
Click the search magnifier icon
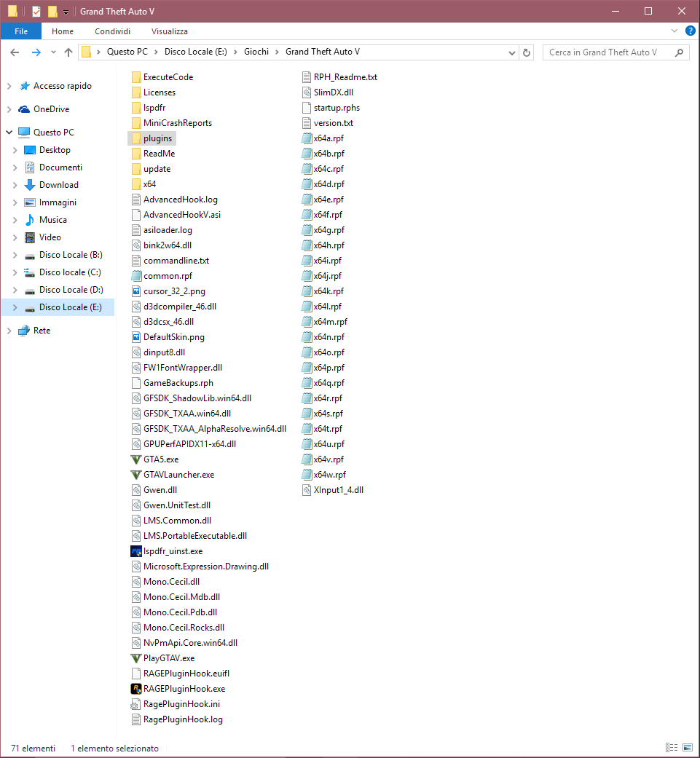coord(679,52)
